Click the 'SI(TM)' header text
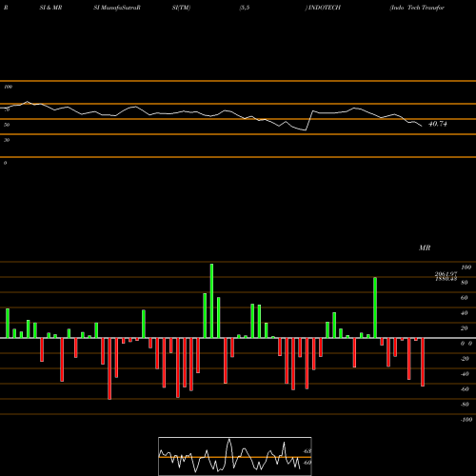 coord(181,8)
